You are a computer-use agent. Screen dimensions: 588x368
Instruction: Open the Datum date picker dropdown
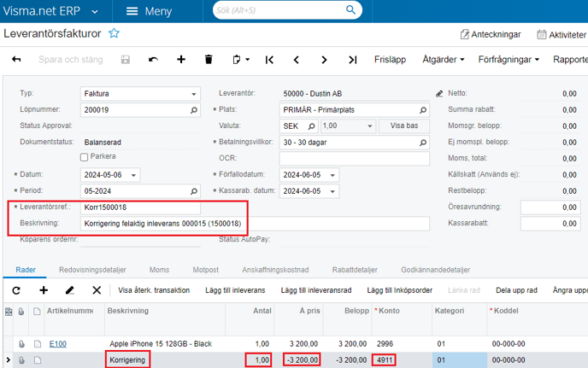pos(133,175)
